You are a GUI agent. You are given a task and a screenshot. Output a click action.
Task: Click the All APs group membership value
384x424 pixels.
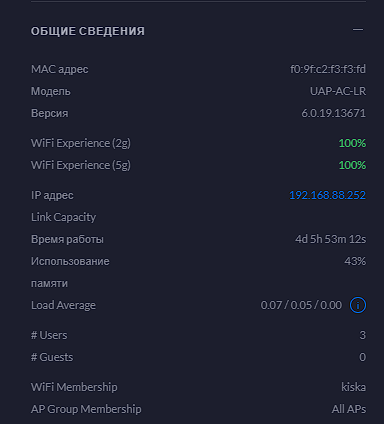click(349, 409)
